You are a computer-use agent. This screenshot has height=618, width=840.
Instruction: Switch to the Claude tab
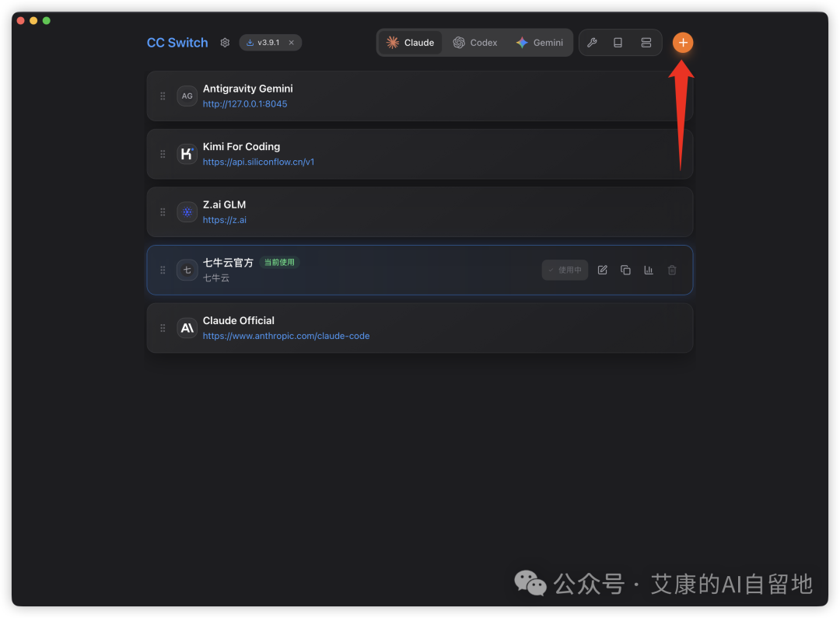tap(411, 43)
